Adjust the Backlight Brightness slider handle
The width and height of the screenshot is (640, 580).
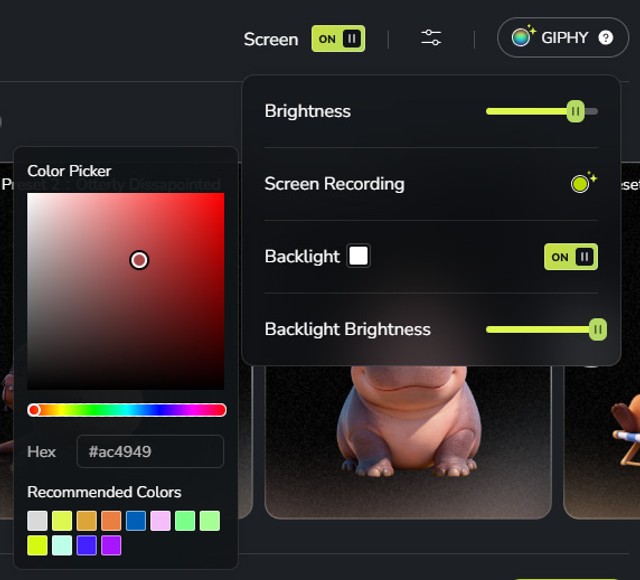[598, 329]
